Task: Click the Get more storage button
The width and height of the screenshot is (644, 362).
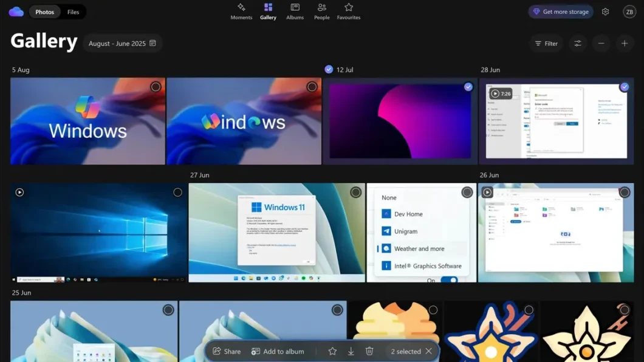Action: (x=560, y=11)
